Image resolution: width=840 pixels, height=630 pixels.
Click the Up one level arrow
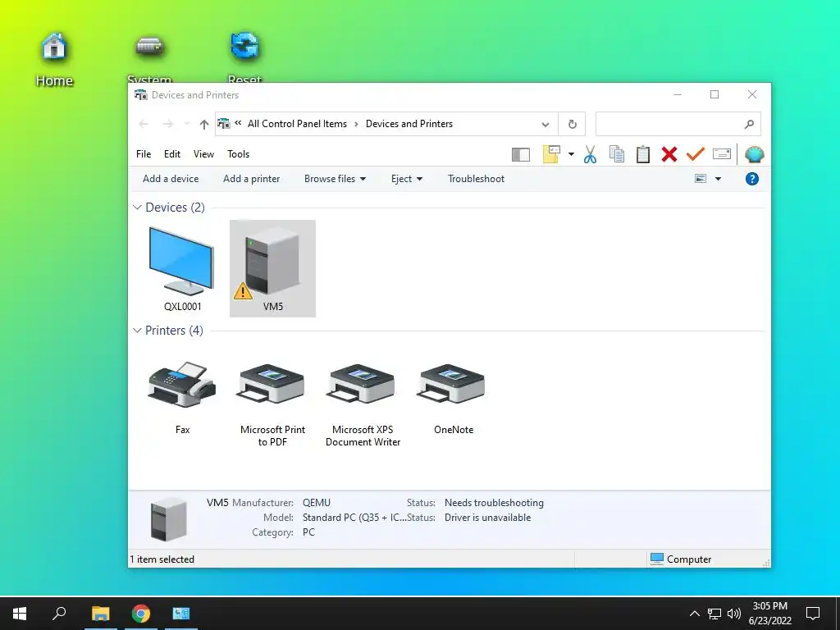(203, 125)
